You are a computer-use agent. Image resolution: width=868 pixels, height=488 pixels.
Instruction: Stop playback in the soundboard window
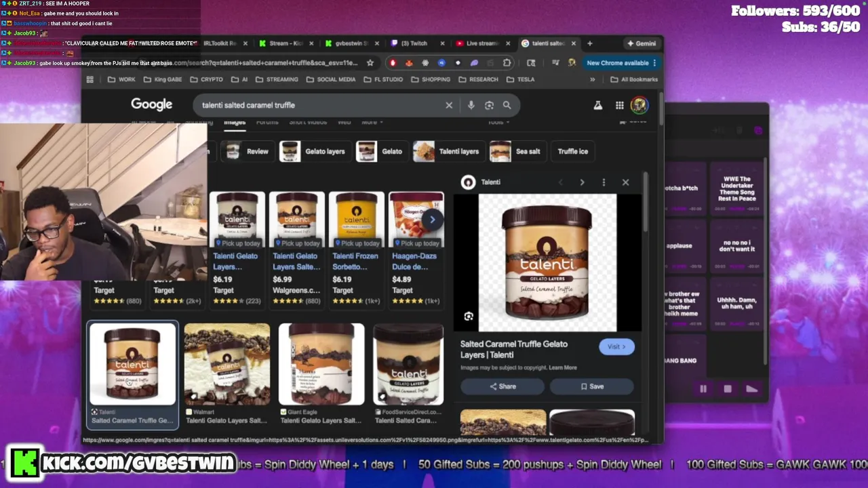pos(728,389)
